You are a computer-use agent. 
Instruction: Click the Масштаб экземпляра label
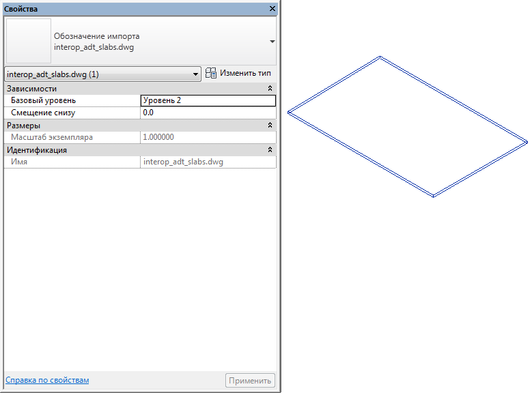click(52, 137)
